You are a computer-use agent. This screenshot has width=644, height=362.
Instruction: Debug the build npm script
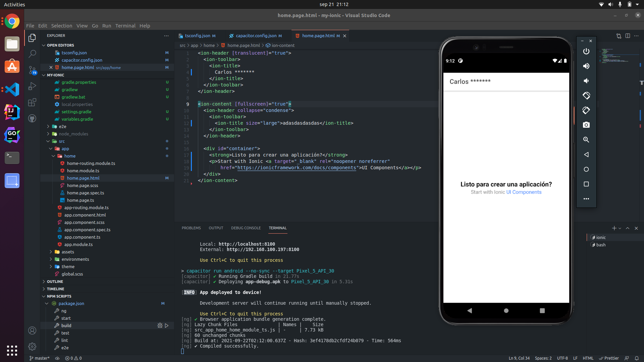coord(160,325)
